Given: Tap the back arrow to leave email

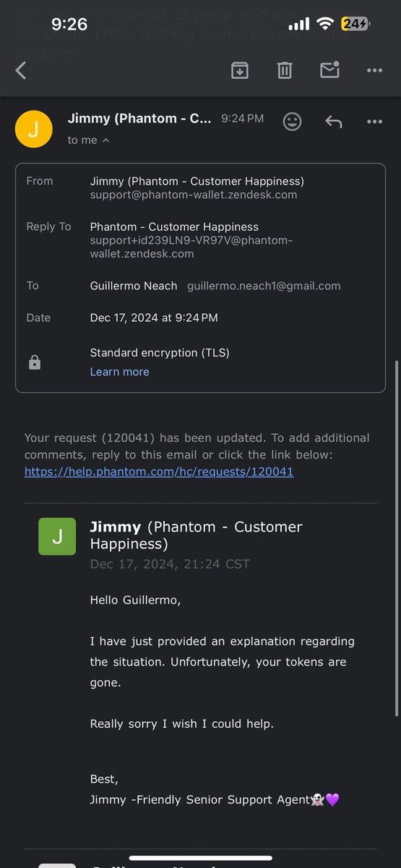Looking at the screenshot, I should pyautogui.click(x=21, y=70).
